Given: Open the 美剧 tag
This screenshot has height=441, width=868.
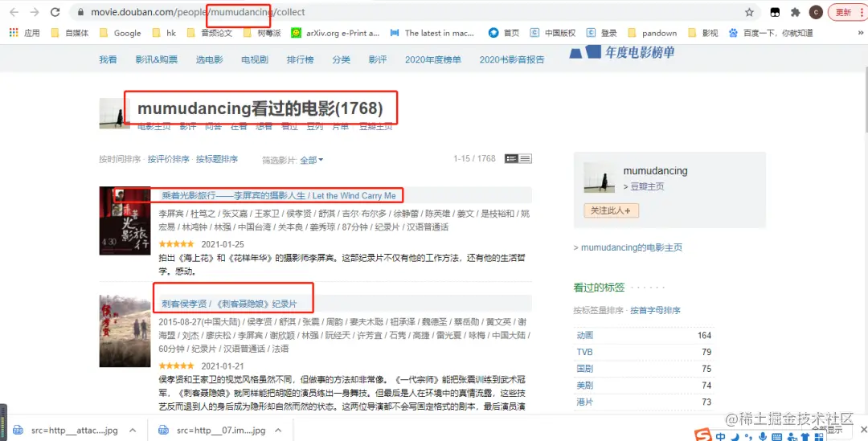Looking at the screenshot, I should click(584, 385).
